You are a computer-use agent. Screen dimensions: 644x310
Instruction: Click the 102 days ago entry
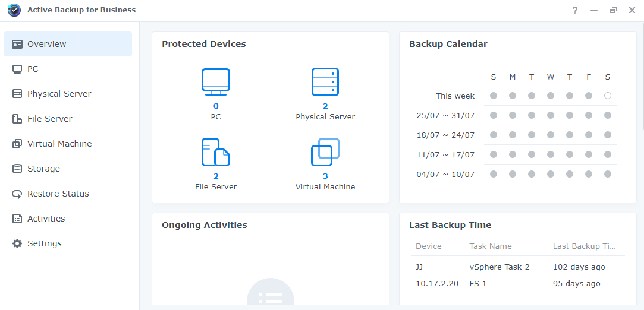tap(579, 267)
